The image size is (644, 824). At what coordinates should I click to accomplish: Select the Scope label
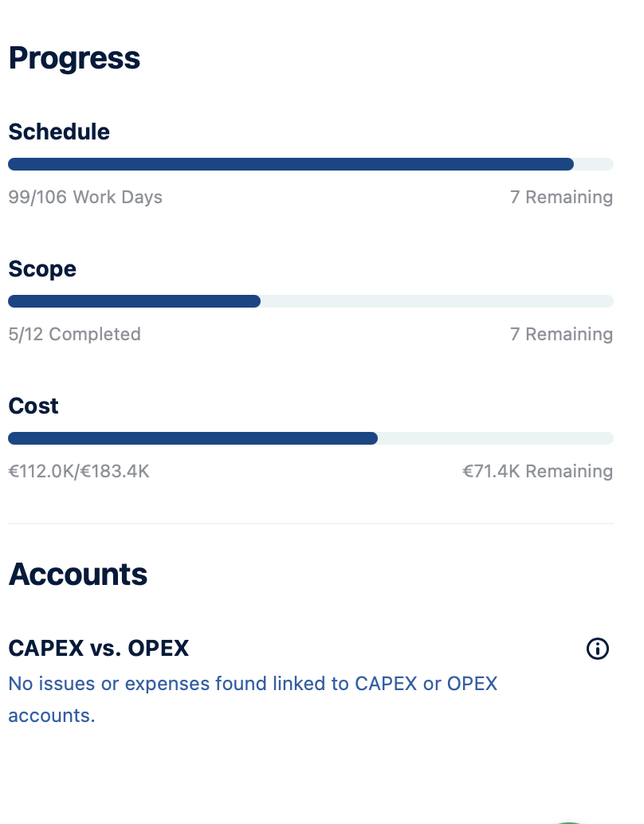tap(42, 269)
